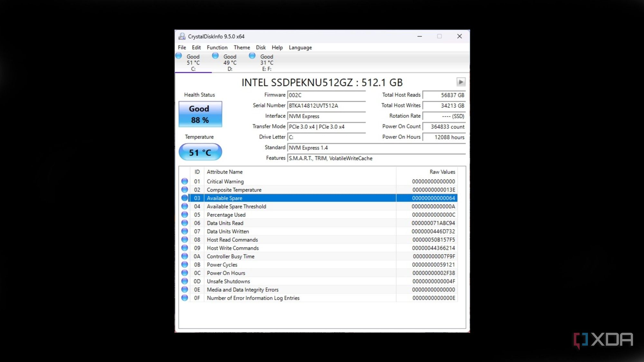Click the Power On Count value 364833 count
644x362 pixels.
pos(444,127)
